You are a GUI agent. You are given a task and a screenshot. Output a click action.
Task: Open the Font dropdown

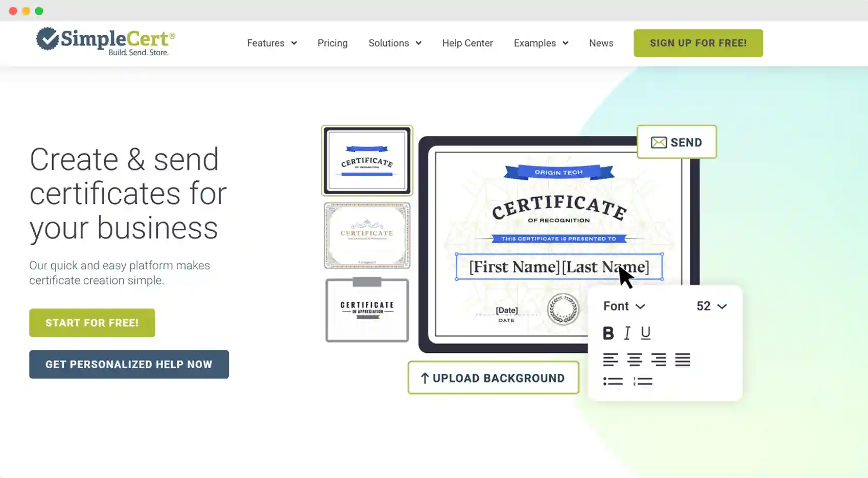[624, 306]
